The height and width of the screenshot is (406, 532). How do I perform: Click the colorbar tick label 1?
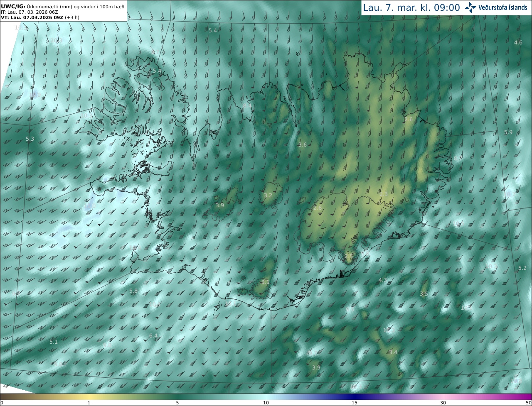pyautogui.click(x=89, y=403)
